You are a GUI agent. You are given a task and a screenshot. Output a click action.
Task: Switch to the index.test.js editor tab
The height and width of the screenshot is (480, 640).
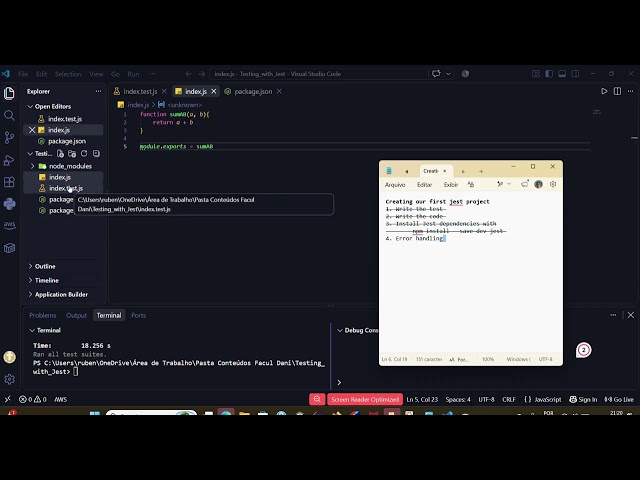click(x=140, y=91)
